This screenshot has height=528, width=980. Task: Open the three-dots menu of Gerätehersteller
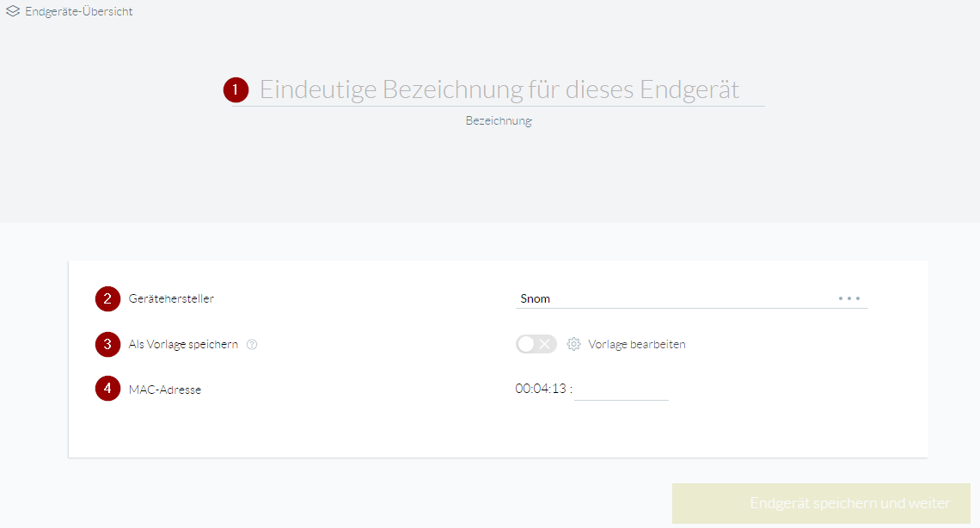click(849, 298)
